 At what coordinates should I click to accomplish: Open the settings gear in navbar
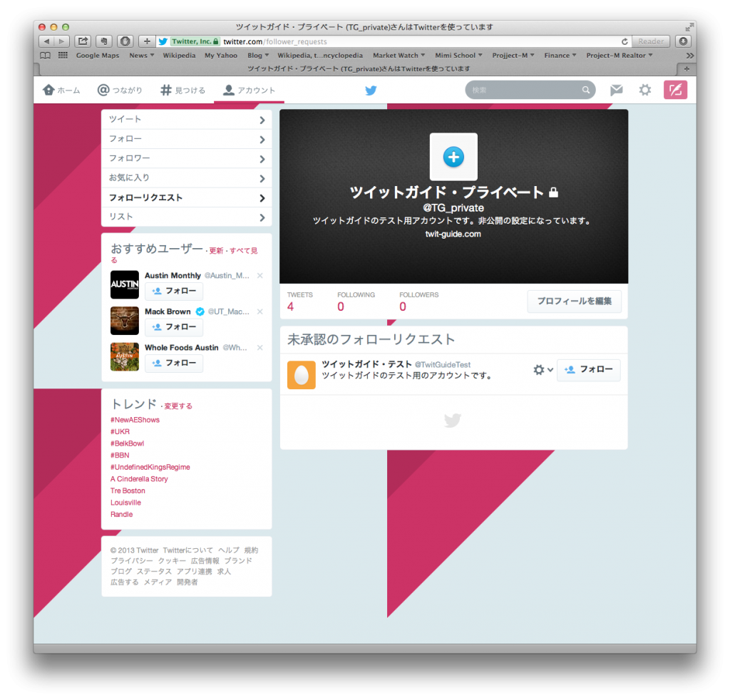tap(644, 90)
